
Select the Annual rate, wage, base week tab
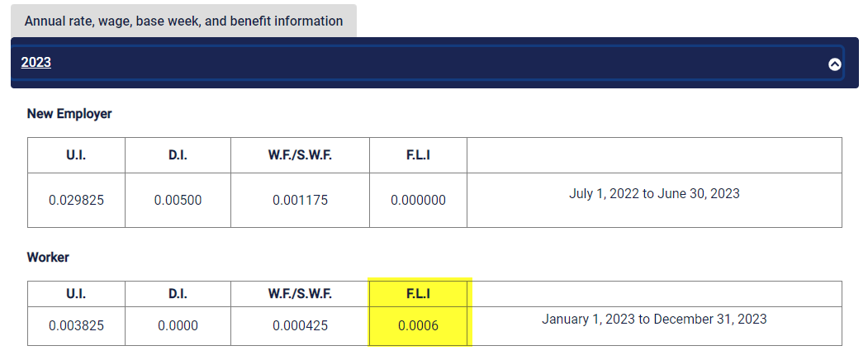(x=184, y=21)
